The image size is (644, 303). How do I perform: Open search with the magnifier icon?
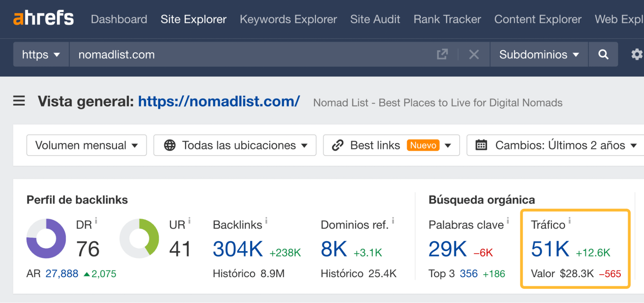[603, 54]
